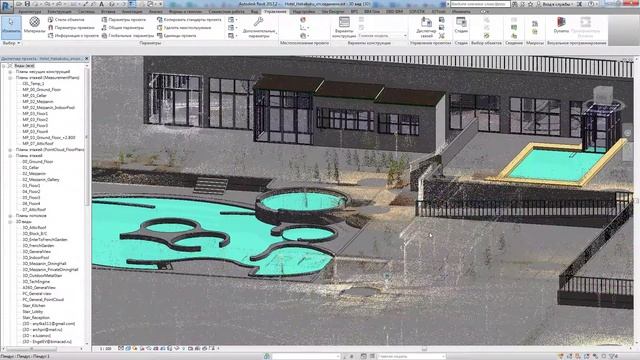Open the Главная модель design option dropdown
This screenshot has width=640, height=360.
pyautogui.click(x=382, y=36)
